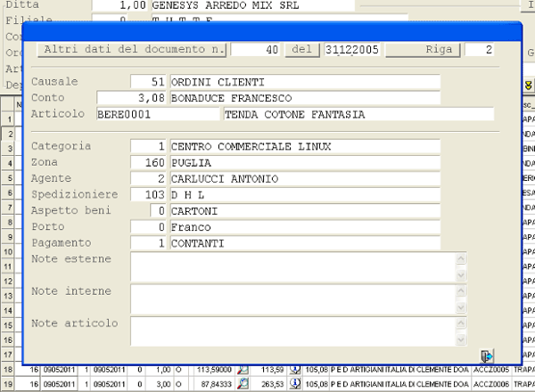Click up arrow of Note articolo scrollbar
This screenshot has height=392, width=535.
coord(461,323)
